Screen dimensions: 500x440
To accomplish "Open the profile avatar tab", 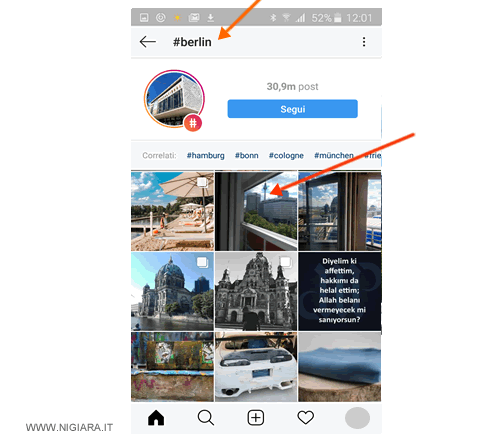I will click(357, 418).
